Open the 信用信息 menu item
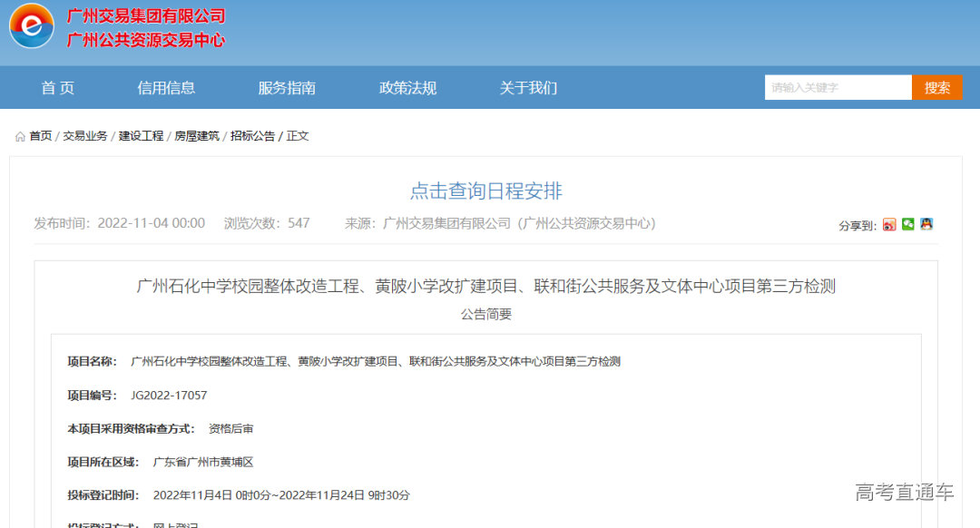This screenshot has height=528, width=980. 164,87
